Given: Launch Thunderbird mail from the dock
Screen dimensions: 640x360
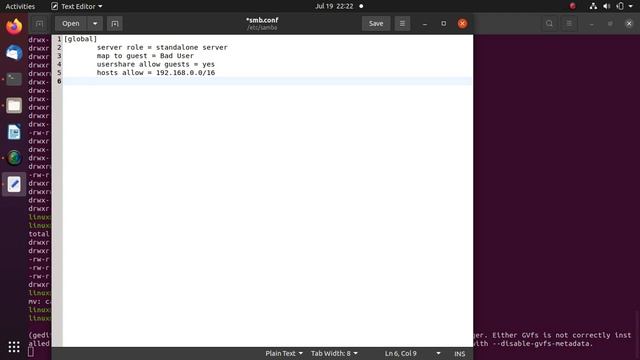Looking at the screenshot, I should pyautogui.click(x=14, y=53).
